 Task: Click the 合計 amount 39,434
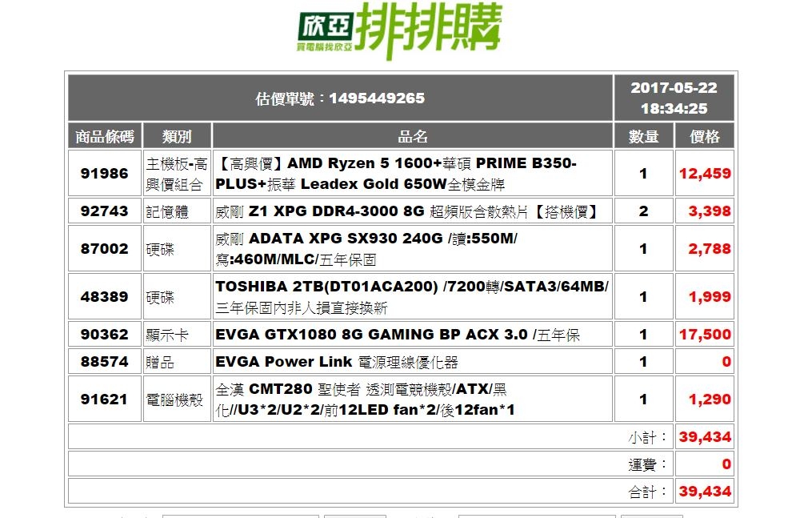click(x=705, y=491)
